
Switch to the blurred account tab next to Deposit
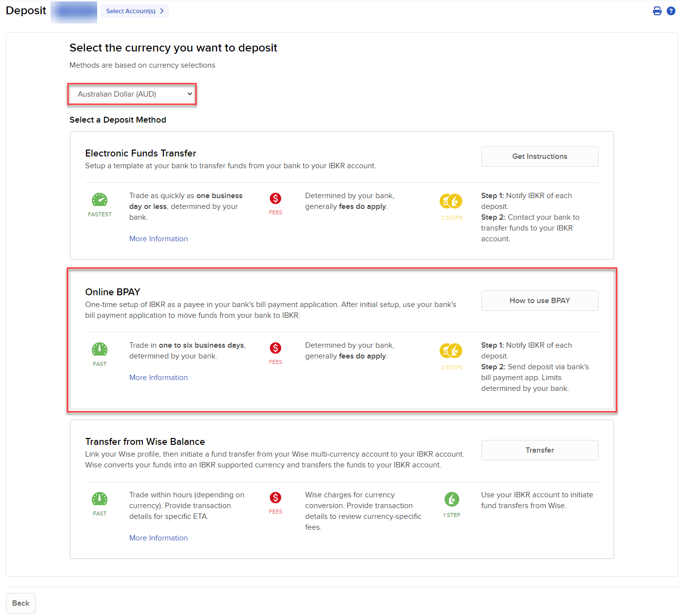(74, 12)
